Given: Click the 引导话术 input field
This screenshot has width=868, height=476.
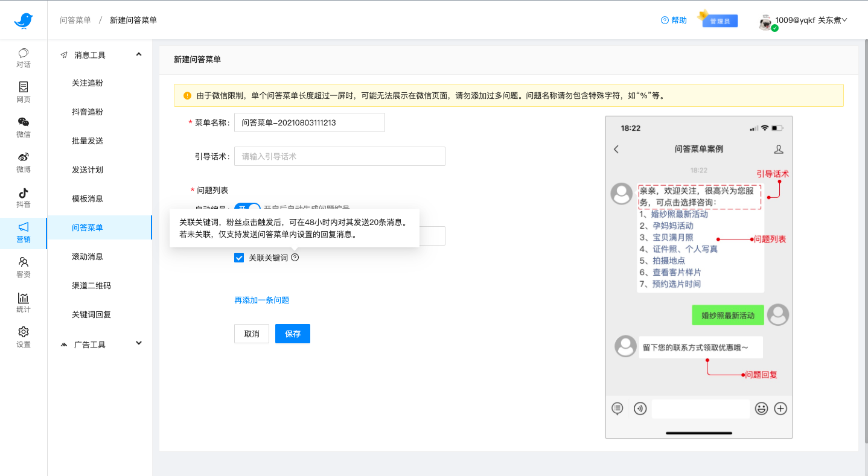Looking at the screenshot, I should click(339, 156).
